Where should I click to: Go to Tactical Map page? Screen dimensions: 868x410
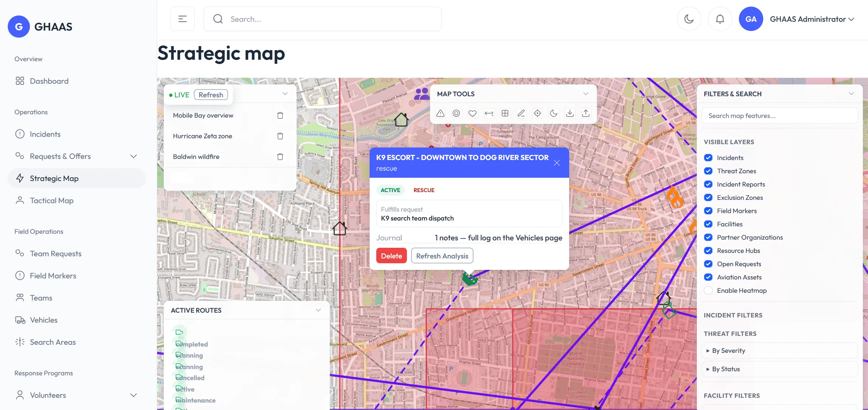click(76, 201)
